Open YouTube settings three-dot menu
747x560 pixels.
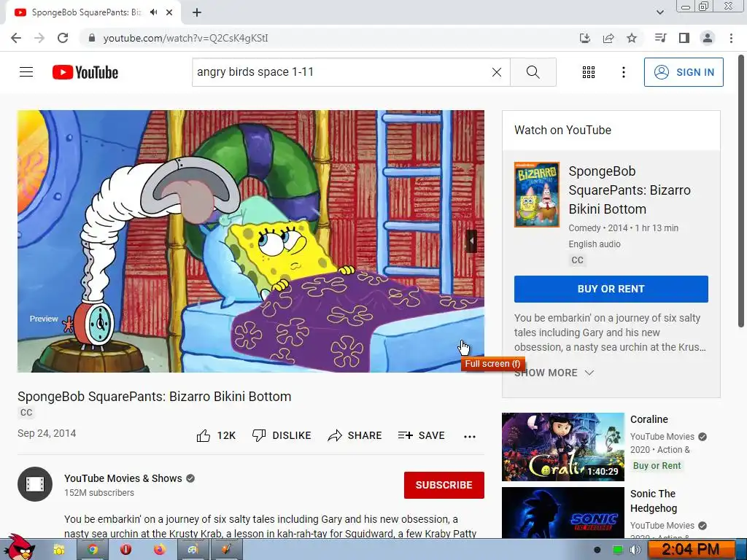coord(623,72)
